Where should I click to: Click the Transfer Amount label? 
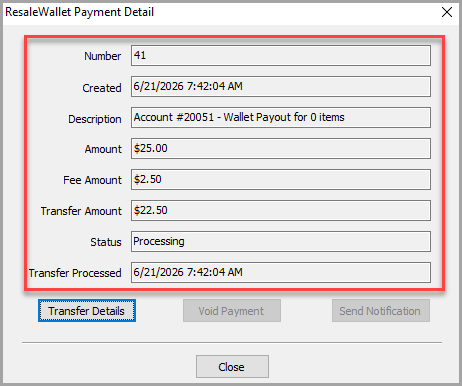[x=81, y=211]
